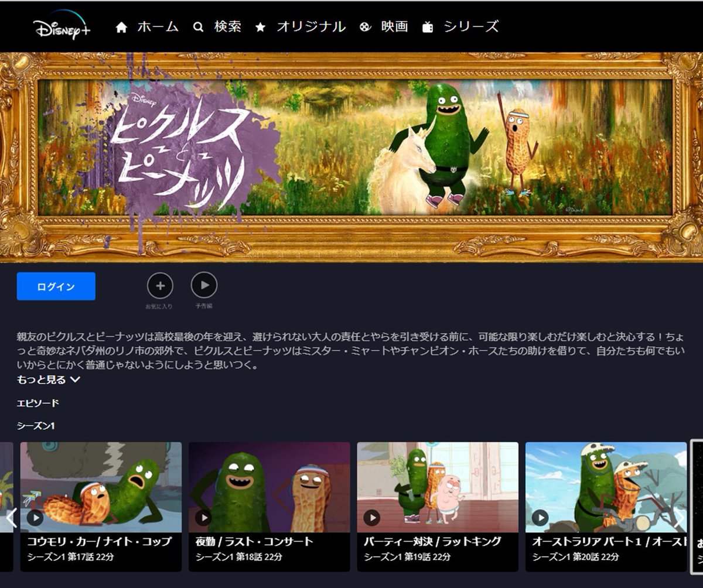Click the star icon for オリジナル
The width and height of the screenshot is (703, 588).
pos(260,28)
